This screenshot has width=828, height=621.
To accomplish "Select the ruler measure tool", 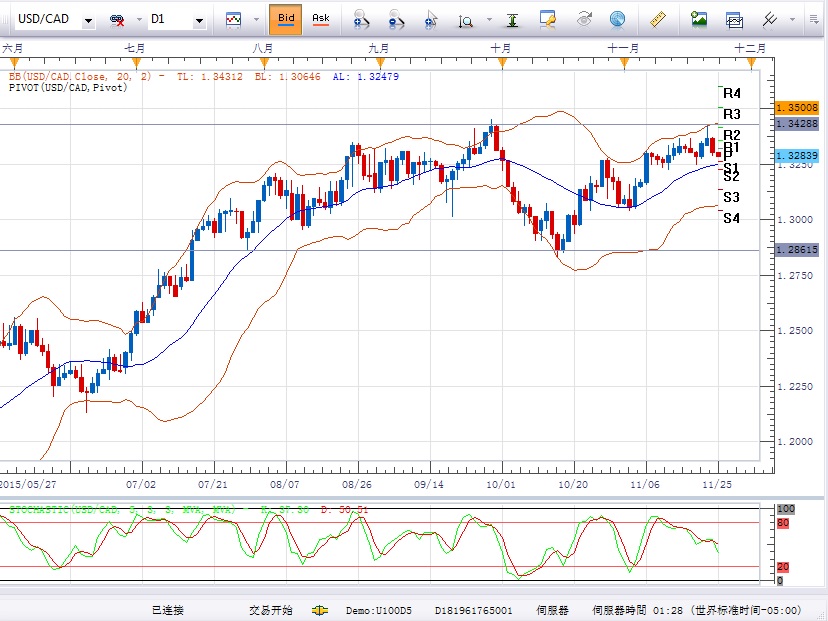I will pos(657,20).
